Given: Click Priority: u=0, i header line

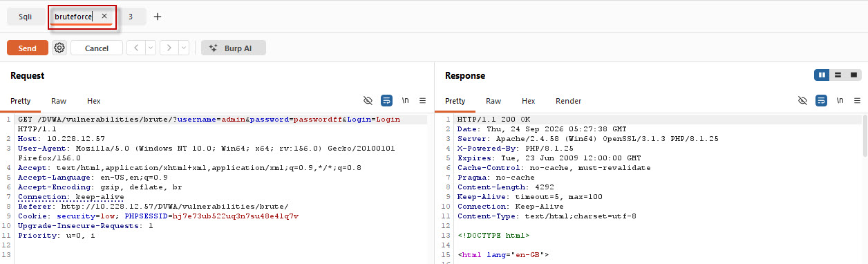Looking at the screenshot, I should 57,235.
